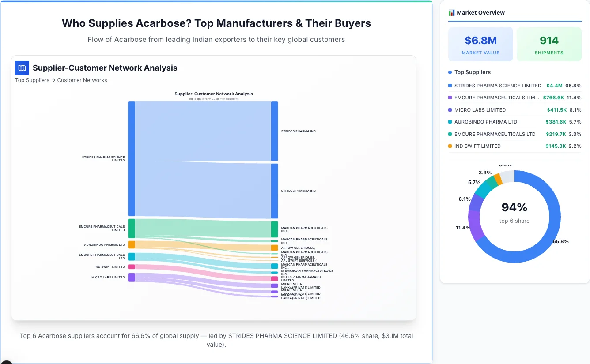This screenshot has width=590, height=364.
Task: Click the map icon beside Supplier-Customer Network Analysis
Action: [22, 68]
